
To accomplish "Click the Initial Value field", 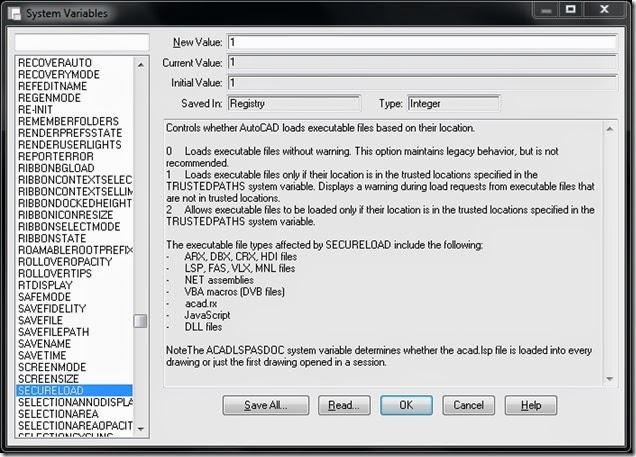I will coord(422,83).
